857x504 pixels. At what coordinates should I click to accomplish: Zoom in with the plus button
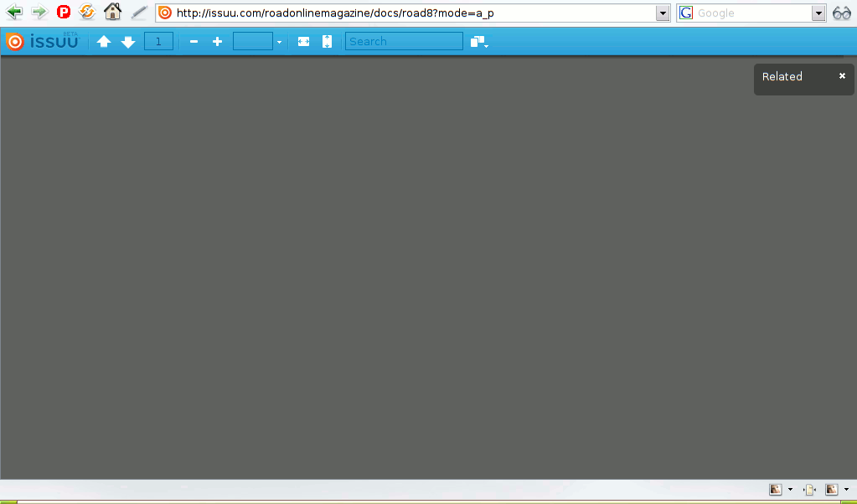(217, 42)
